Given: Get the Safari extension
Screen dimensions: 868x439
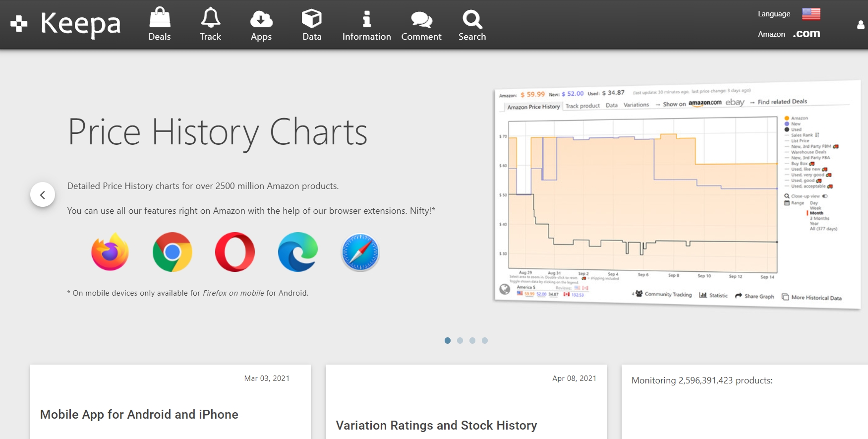Looking at the screenshot, I should click(x=360, y=252).
